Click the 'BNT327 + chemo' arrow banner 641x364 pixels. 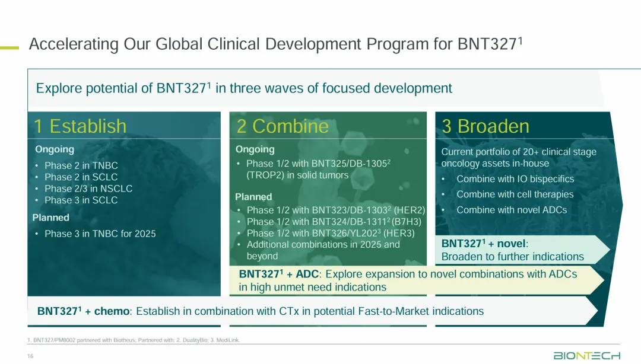[297, 311]
